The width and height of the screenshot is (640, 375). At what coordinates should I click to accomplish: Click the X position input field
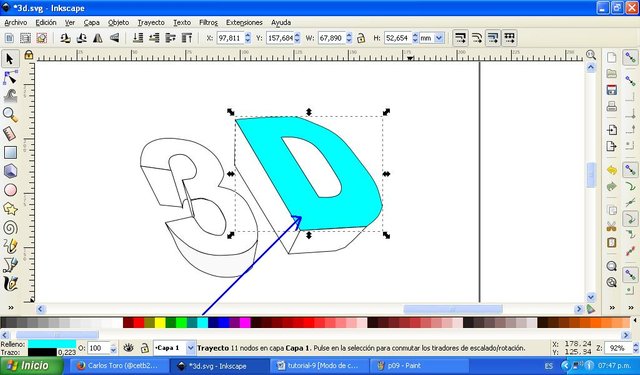point(231,38)
